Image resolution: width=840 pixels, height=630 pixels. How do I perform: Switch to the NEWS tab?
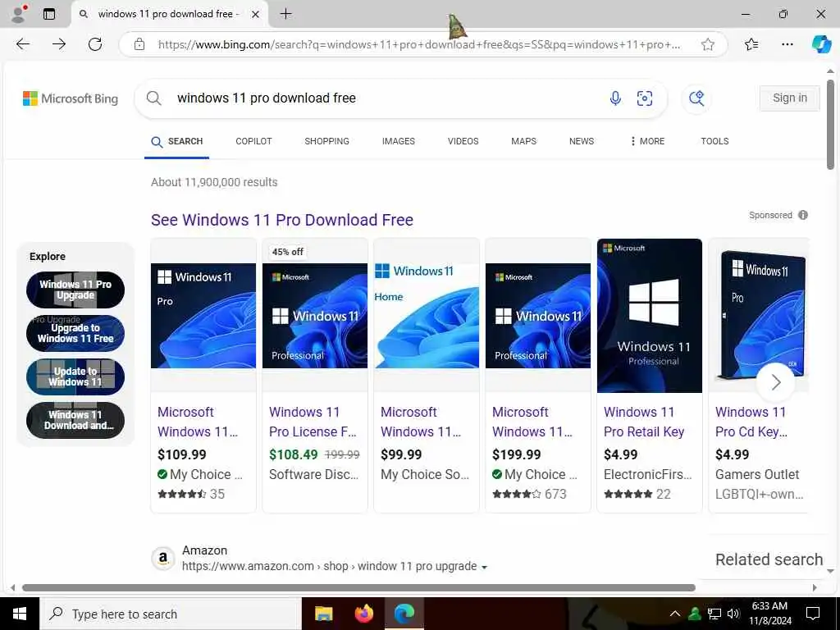click(x=582, y=141)
